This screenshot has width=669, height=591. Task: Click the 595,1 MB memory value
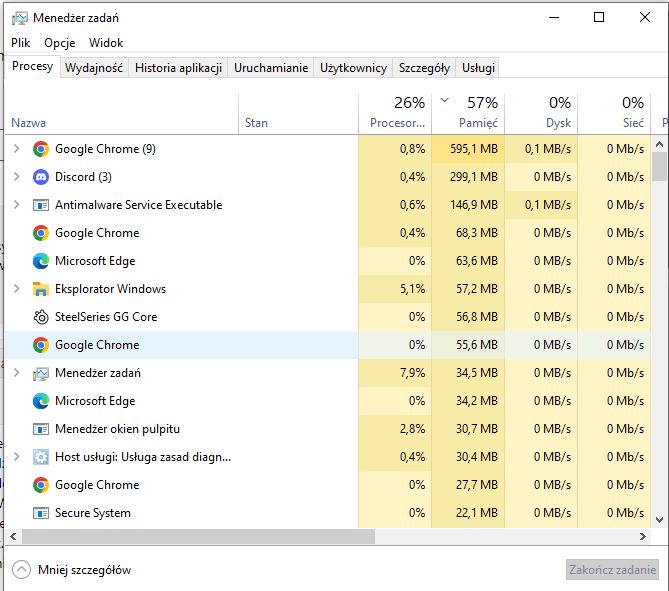[x=474, y=149]
